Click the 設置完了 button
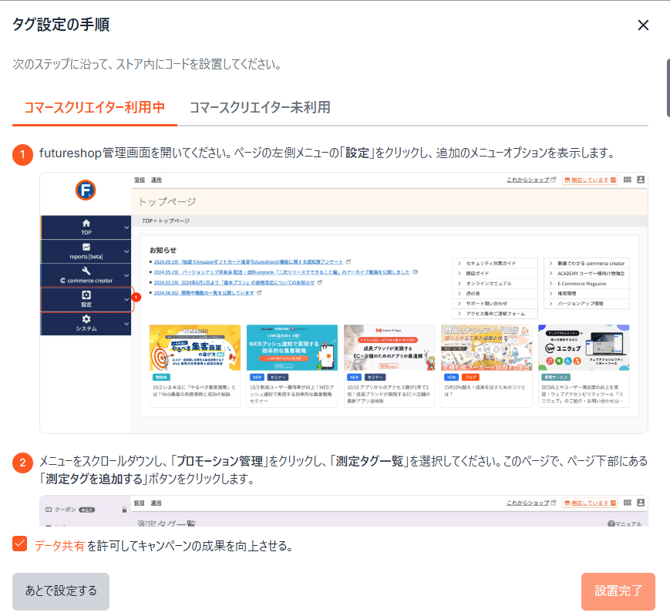 tap(618, 591)
